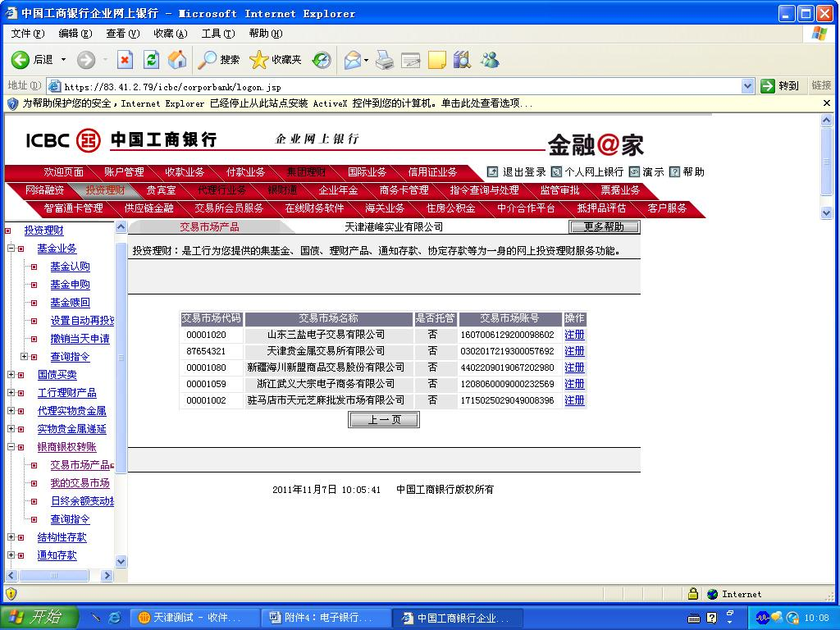Select the 客户服务 navigation tab
The image size is (840, 630).
tap(666, 208)
